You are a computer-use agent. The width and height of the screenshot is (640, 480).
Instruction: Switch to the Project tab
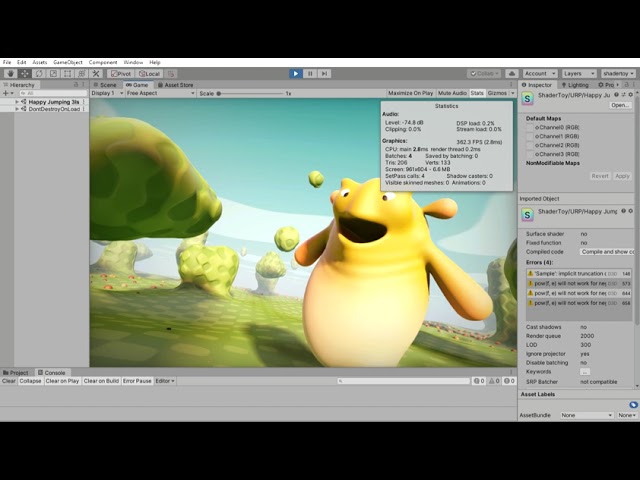[16, 373]
